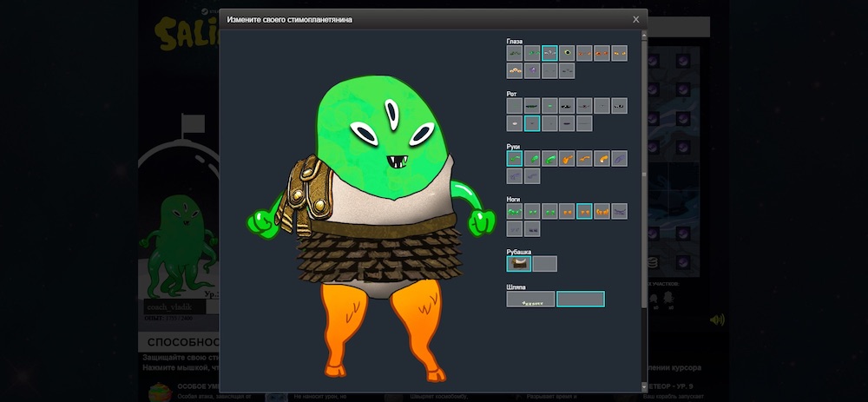The width and height of the screenshot is (868, 402).
Task: Click the coach_vladik name field
Action: click(174, 306)
